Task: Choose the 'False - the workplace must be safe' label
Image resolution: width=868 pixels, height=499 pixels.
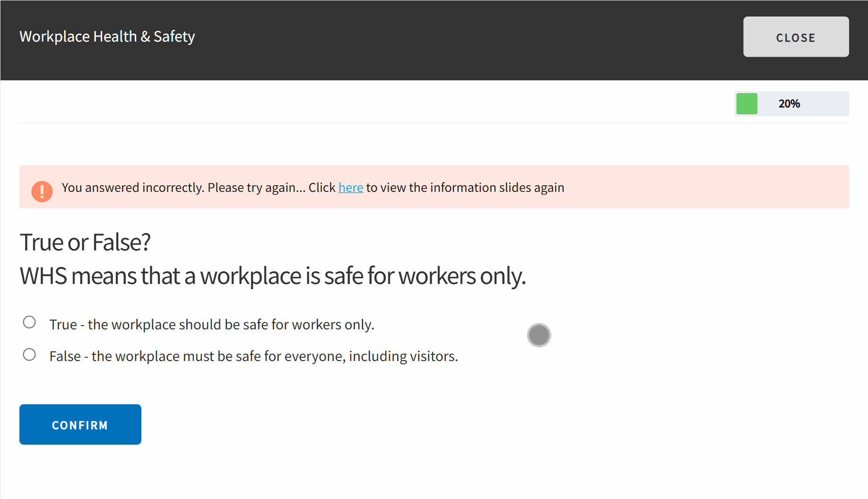Action: coord(253,356)
